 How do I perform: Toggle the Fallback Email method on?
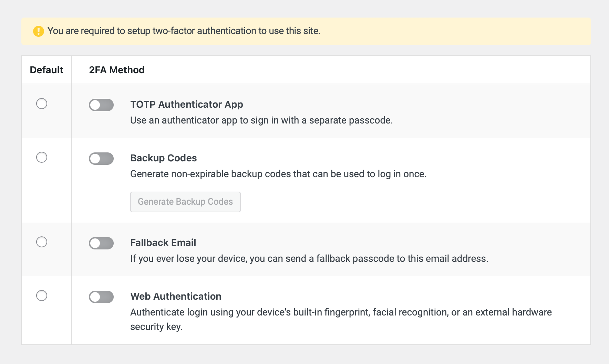(101, 243)
